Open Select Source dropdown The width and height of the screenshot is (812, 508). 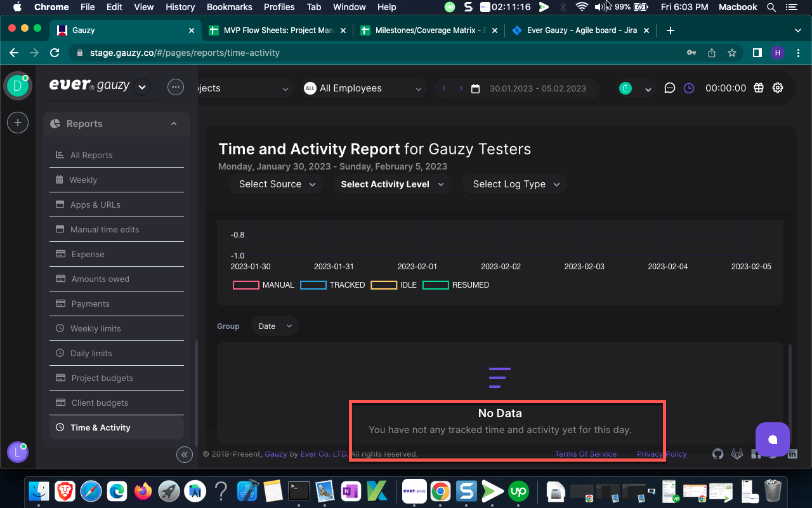pos(276,184)
